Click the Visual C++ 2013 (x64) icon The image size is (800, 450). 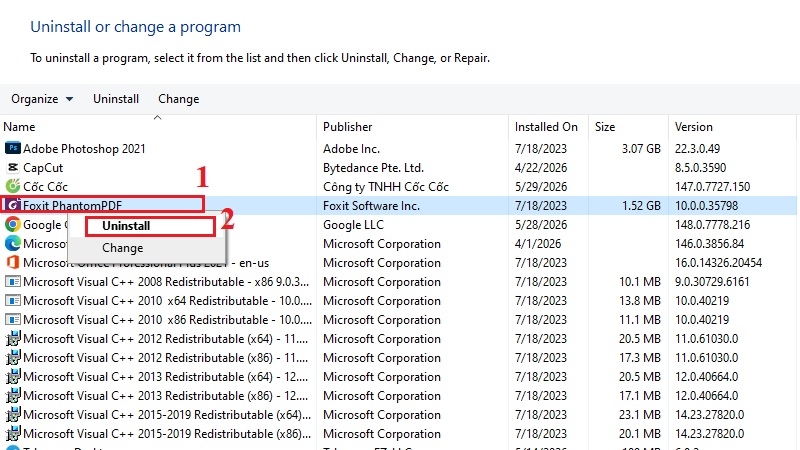pos(13,377)
